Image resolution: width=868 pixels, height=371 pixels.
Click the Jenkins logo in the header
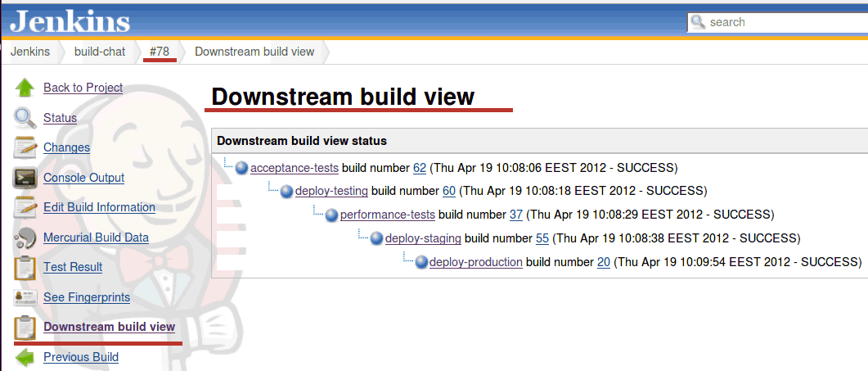pyautogui.click(x=70, y=22)
